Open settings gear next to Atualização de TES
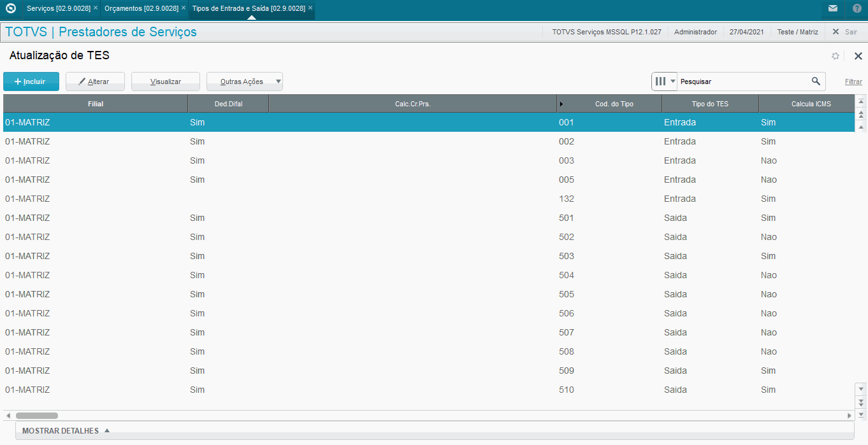Image resolution: width=868 pixels, height=445 pixels. 835,56
